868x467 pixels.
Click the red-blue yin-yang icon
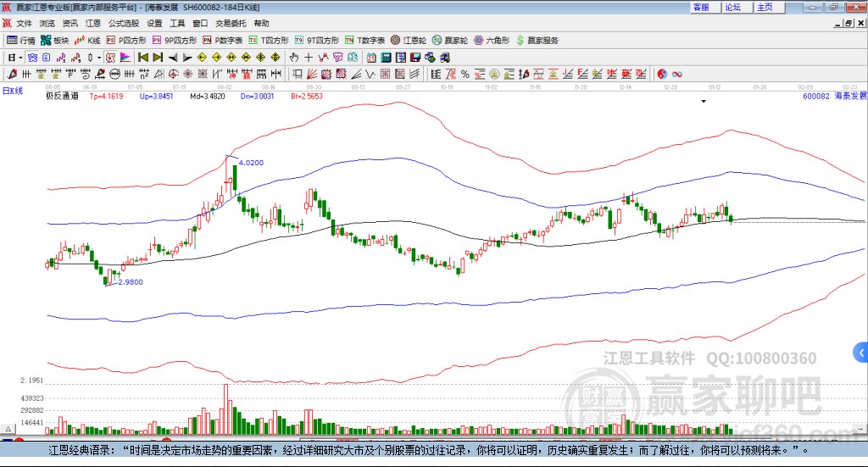[662, 74]
